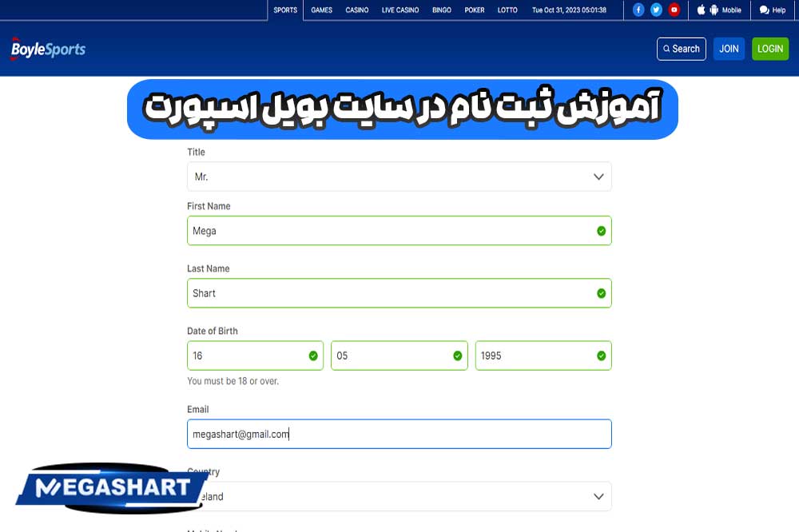The image size is (799, 532).
Task: Click the green LOGIN button
Action: click(x=770, y=49)
